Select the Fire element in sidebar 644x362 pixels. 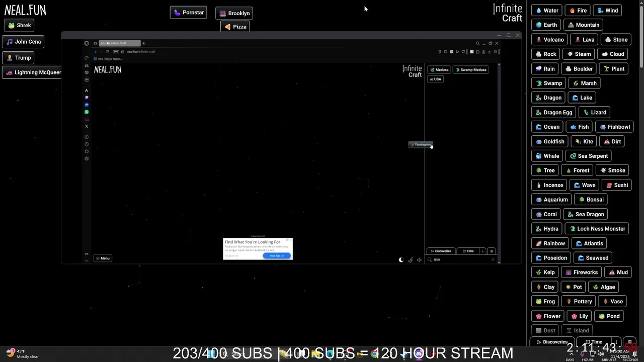click(578, 11)
